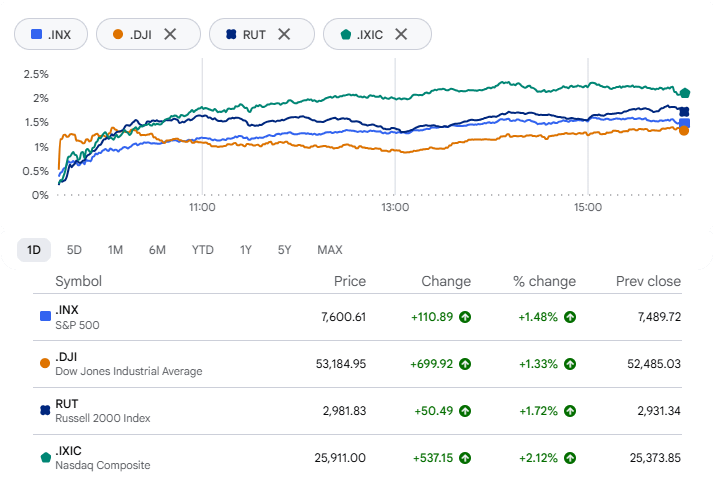716x492 pixels.
Task: Select the MAX time range
Action: tap(330, 250)
